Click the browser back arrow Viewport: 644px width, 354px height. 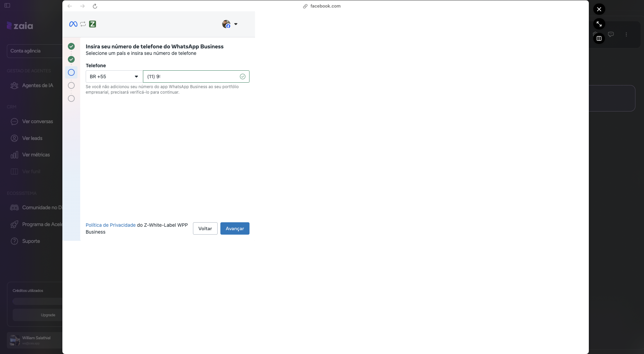pos(70,6)
